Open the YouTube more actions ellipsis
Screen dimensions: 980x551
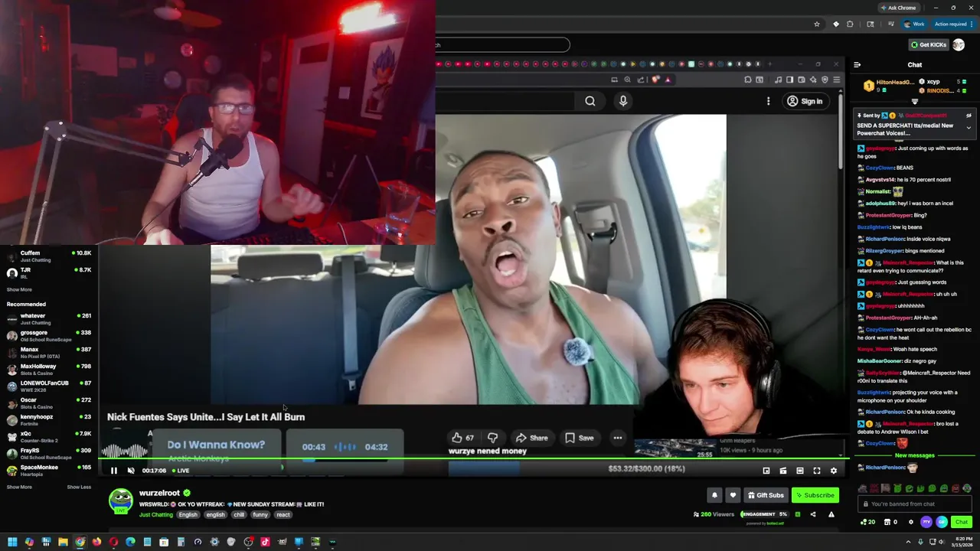tap(617, 438)
